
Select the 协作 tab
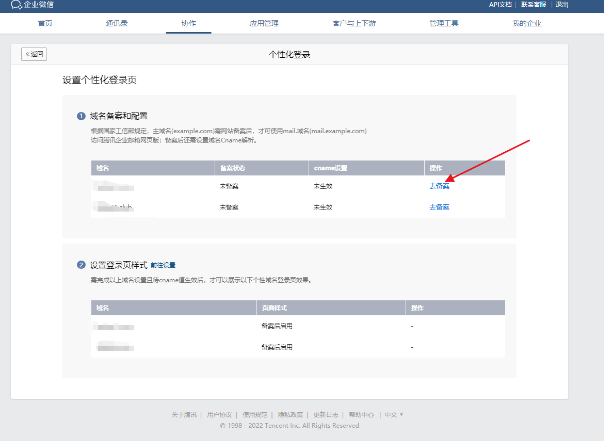pos(189,21)
